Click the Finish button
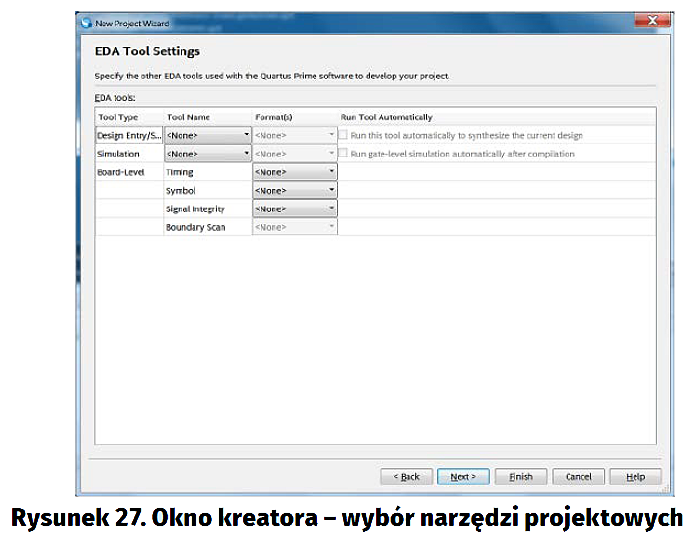Image resolution: width=697 pixels, height=541 pixels. coord(521,477)
